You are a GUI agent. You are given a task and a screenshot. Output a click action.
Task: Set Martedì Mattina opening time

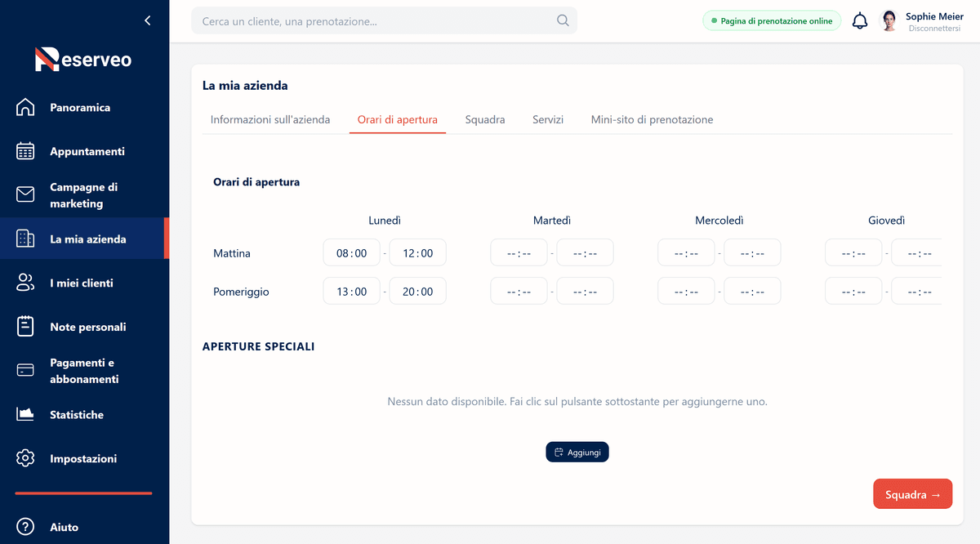[519, 253]
